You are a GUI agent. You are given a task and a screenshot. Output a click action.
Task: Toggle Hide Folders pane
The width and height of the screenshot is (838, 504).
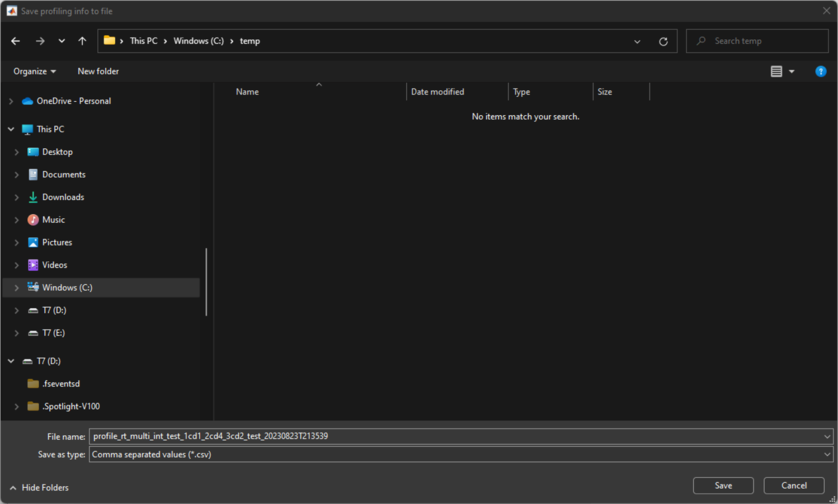click(39, 488)
